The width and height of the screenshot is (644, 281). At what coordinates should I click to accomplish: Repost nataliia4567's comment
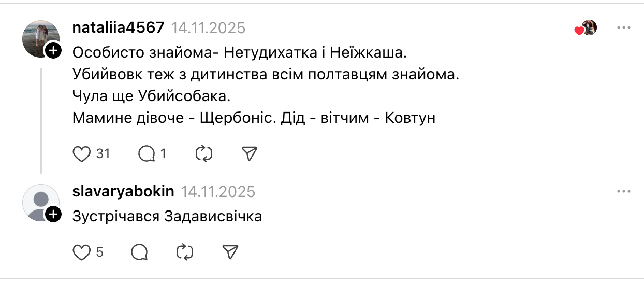204,154
